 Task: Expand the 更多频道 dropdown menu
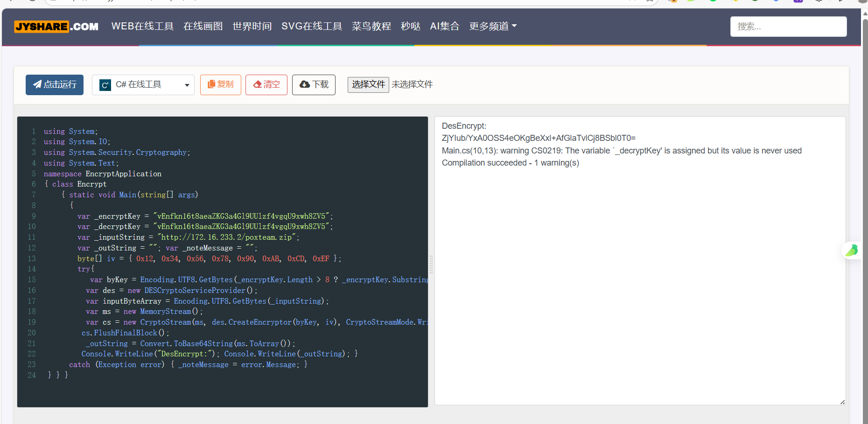493,27
